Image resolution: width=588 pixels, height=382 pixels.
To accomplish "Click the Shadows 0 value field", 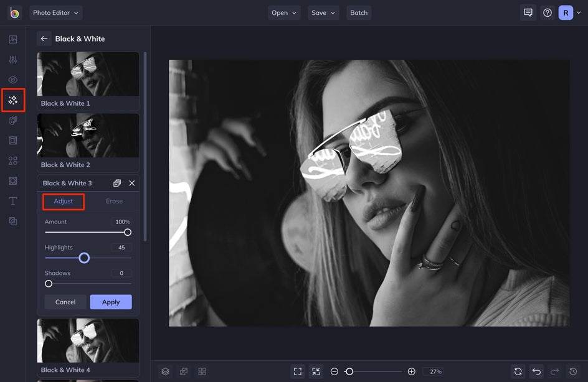I will tap(121, 273).
